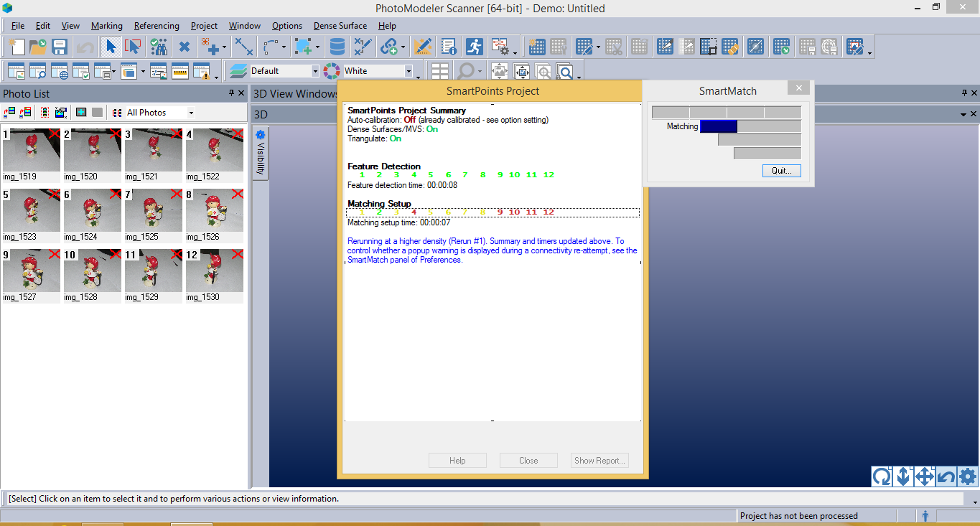Open the Options menu

tap(287, 26)
